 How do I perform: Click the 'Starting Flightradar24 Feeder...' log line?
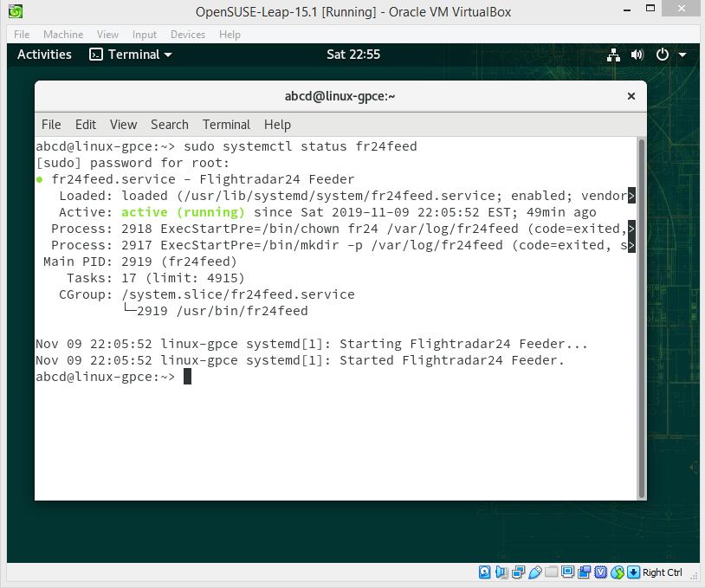point(312,344)
